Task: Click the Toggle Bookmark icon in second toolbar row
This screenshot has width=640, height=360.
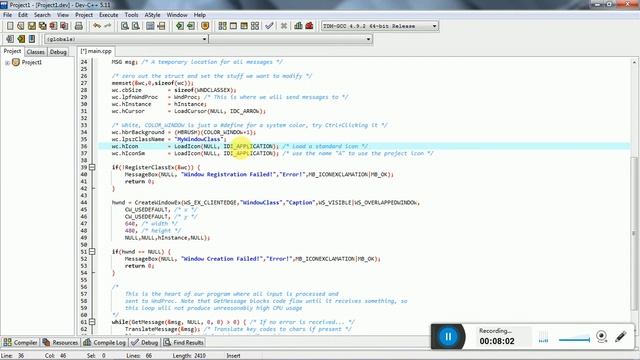Action: 21,39
